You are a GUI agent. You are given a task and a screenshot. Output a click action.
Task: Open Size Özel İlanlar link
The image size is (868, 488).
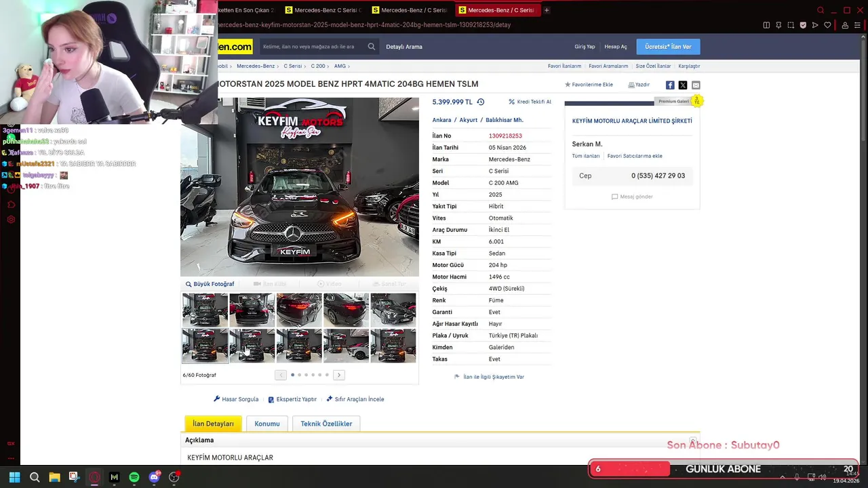pos(653,66)
